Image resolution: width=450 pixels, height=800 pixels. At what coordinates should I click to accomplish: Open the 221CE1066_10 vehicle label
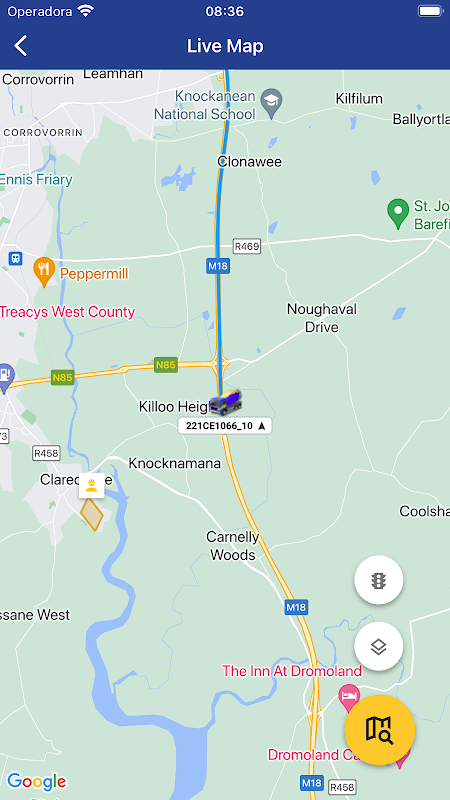coord(225,426)
